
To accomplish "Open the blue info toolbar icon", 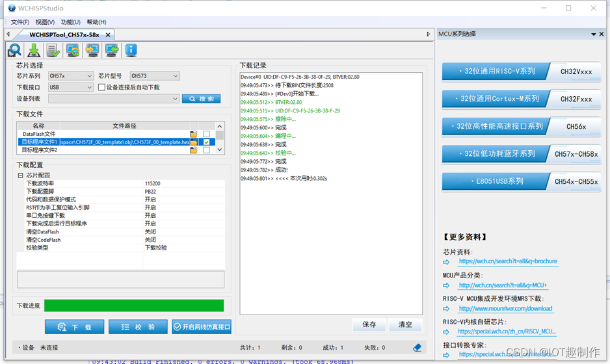I will pyautogui.click(x=131, y=50).
